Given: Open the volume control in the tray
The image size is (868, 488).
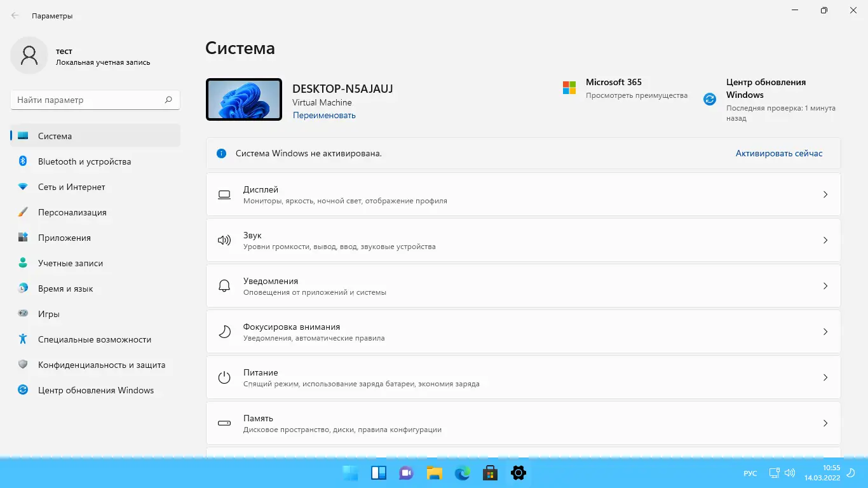Looking at the screenshot, I should (789, 473).
